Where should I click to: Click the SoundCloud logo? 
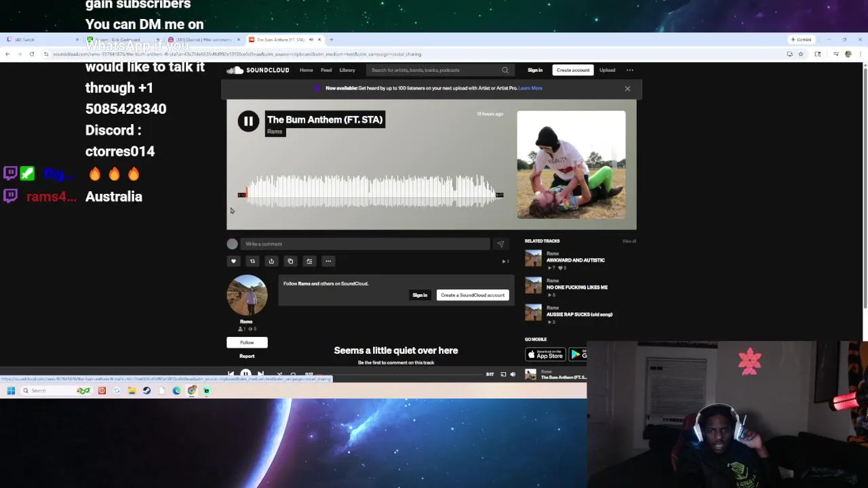(x=258, y=70)
